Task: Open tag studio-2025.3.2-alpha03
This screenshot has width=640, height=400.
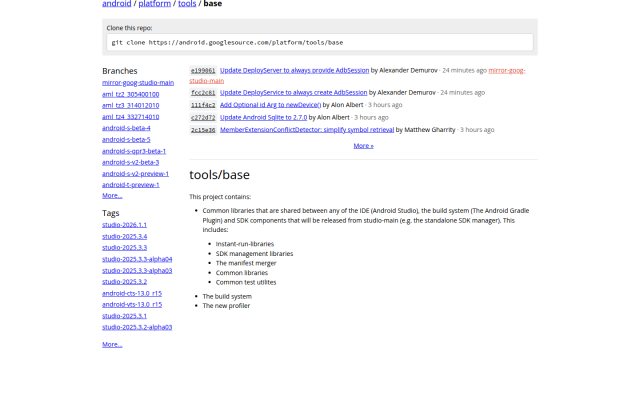Action: click(137, 327)
